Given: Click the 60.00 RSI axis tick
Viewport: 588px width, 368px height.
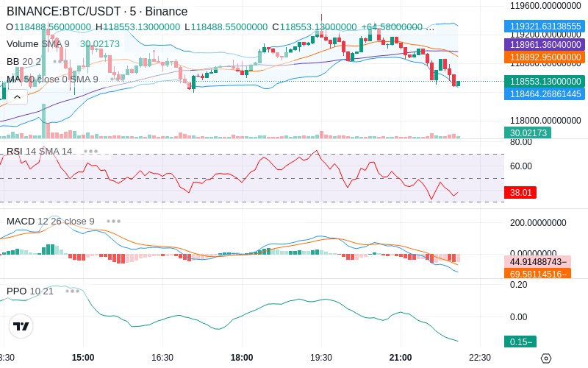Looking at the screenshot, I should 521,166.
